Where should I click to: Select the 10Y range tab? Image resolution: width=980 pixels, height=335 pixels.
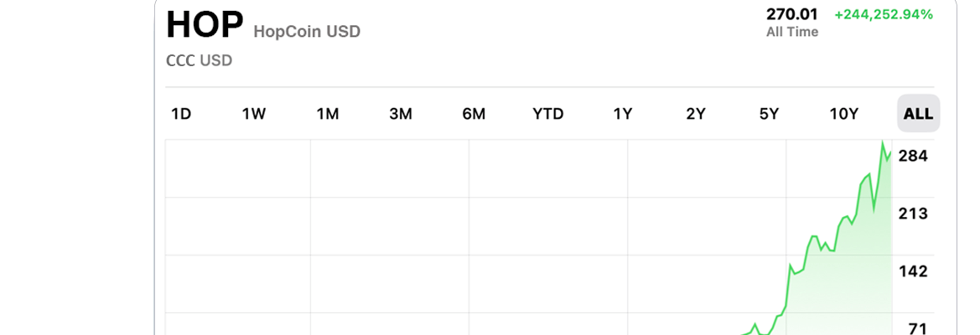(x=843, y=114)
